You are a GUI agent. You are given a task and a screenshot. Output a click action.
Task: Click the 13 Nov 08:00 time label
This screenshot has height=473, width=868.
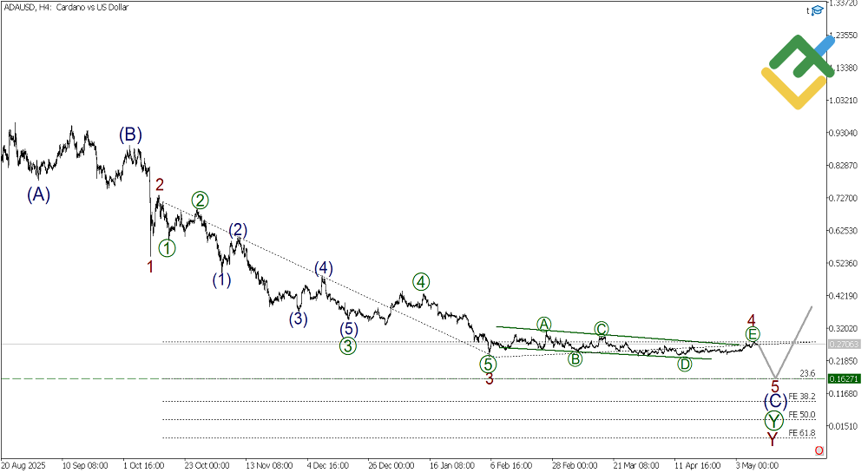(269, 465)
